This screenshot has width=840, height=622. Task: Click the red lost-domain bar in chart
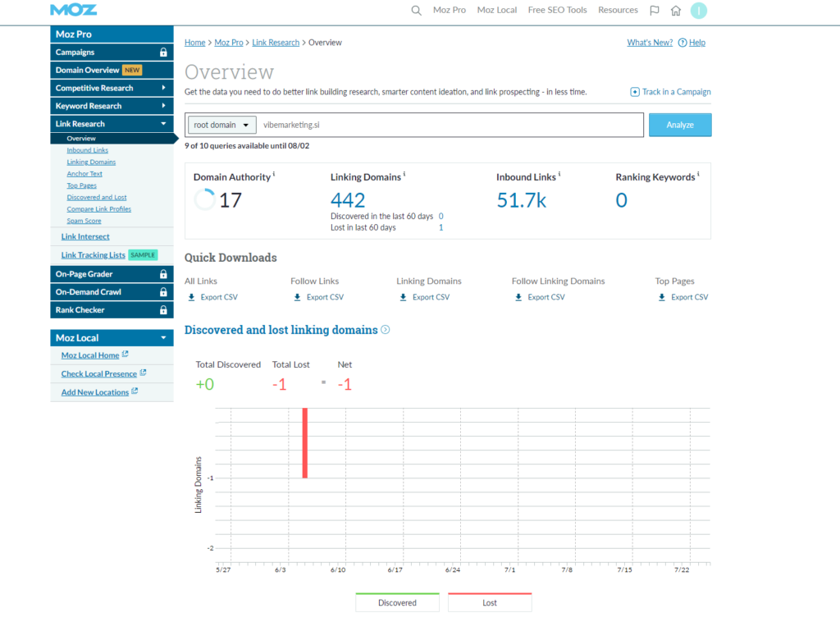[304, 443]
